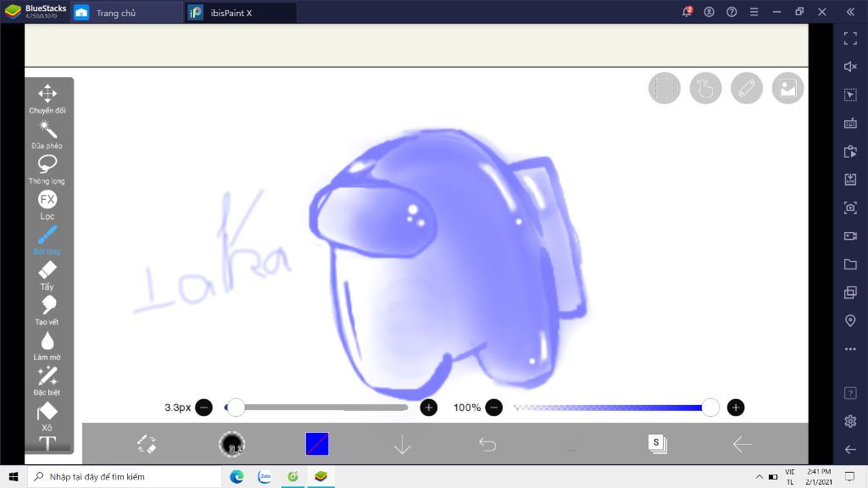Decrease brush thickness with minus button

(203, 408)
